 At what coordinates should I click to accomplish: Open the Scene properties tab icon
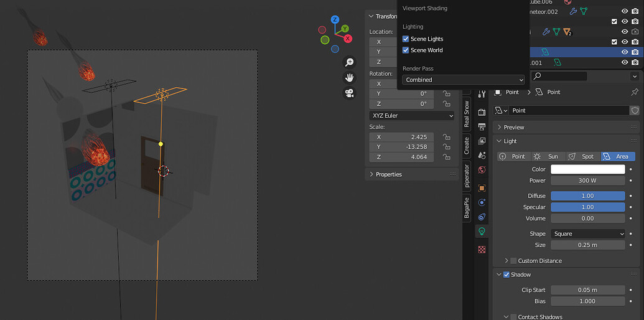[482, 155]
